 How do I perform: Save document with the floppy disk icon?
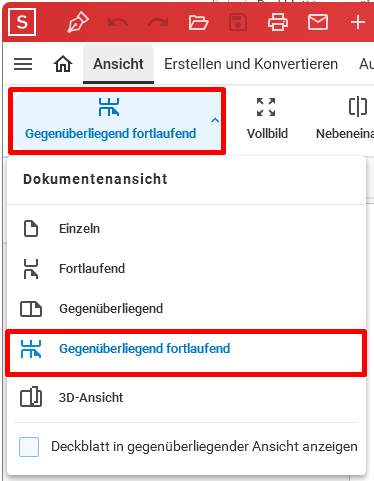pos(238,22)
